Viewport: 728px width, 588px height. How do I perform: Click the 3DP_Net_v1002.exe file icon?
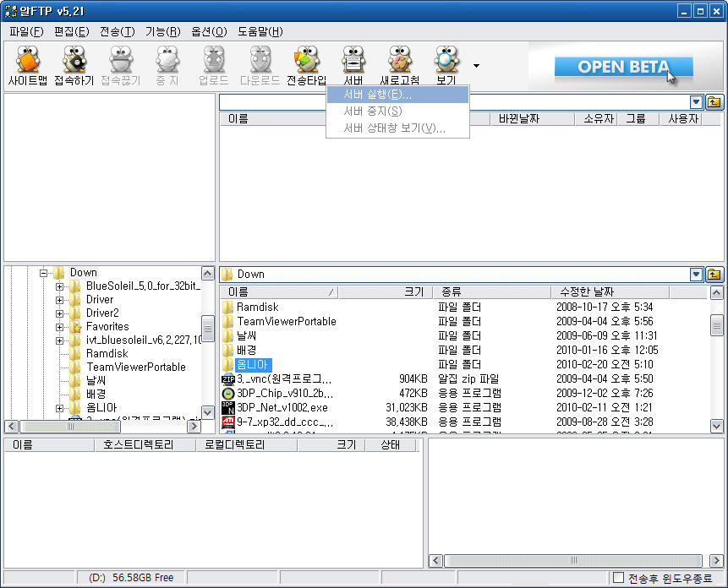(x=228, y=407)
